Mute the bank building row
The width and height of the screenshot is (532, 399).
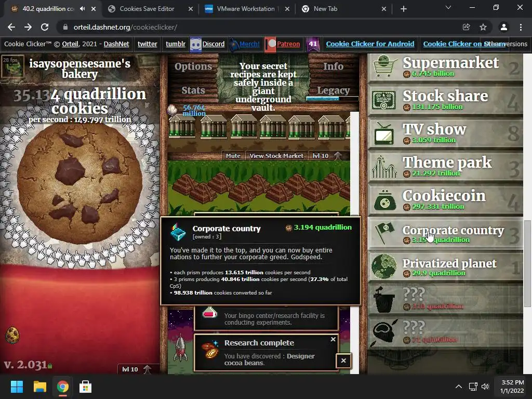[233, 156]
